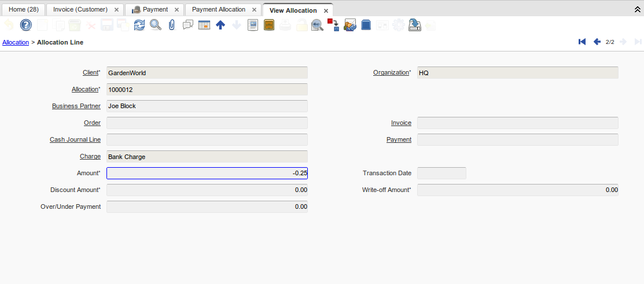Toggle grid view toolbar icon
The image size is (644, 284).
pyautogui.click(x=204, y=25)
